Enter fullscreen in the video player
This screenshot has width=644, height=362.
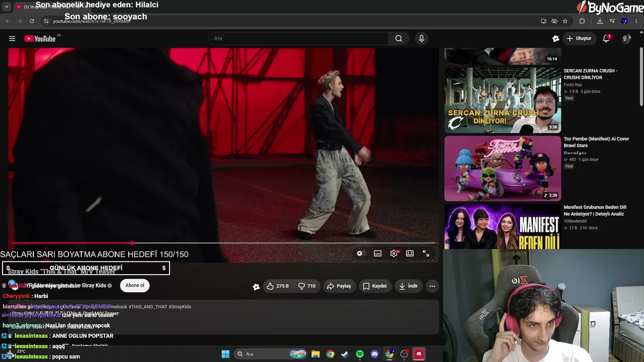426,253
